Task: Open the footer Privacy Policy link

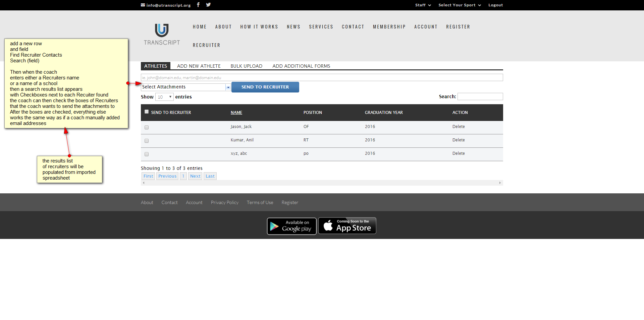Action: (x=225, y=202)
